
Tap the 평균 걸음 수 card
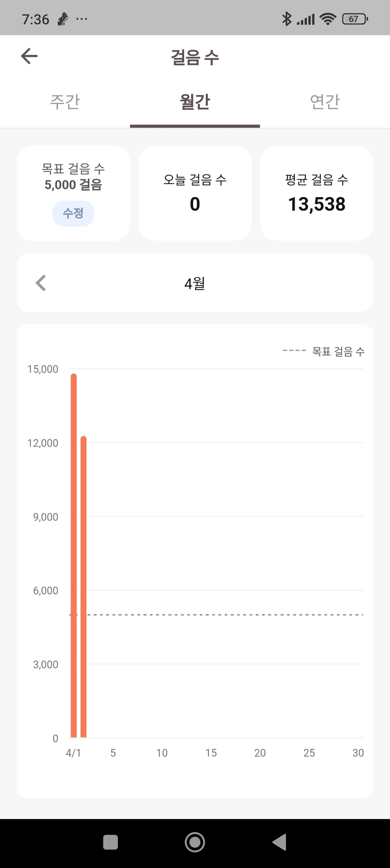pyautogui.click(x=317, y=193)
